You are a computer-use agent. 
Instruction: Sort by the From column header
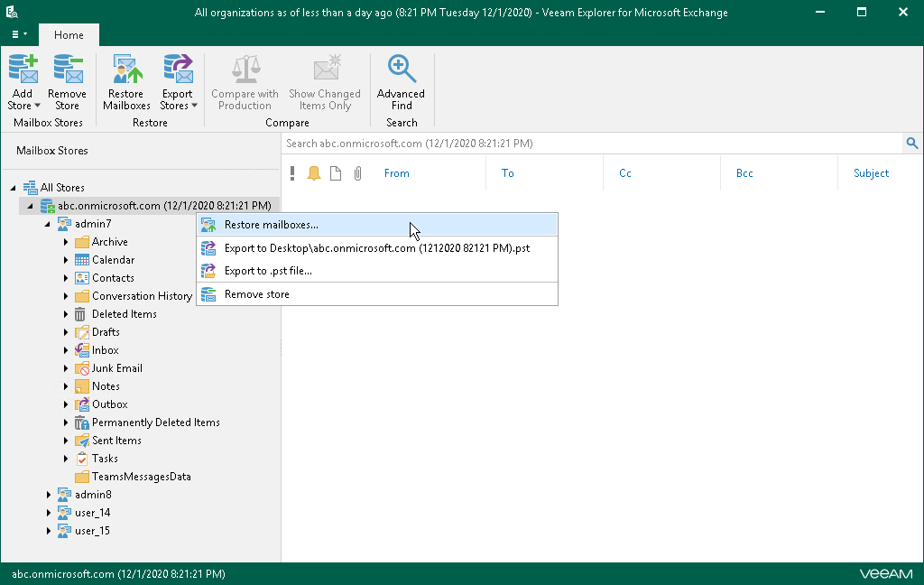[397, 173]
